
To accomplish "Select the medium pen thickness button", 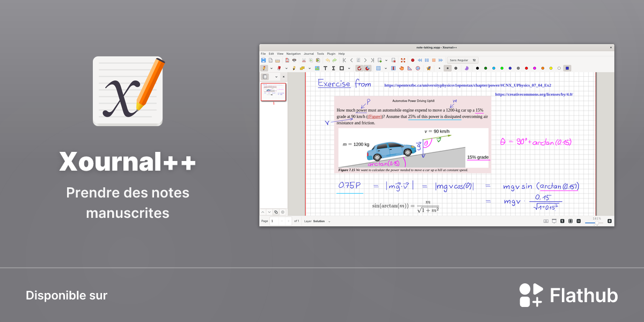I will (448, 68).
